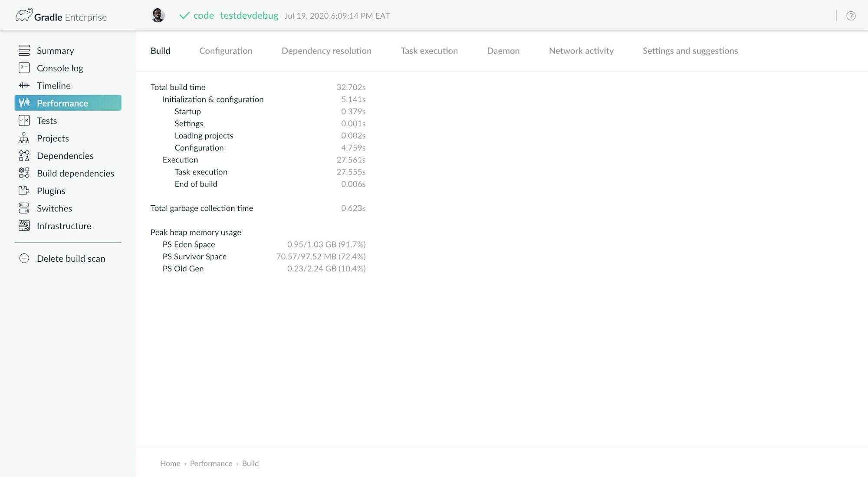Click the help question mark icon

point(851,16)
